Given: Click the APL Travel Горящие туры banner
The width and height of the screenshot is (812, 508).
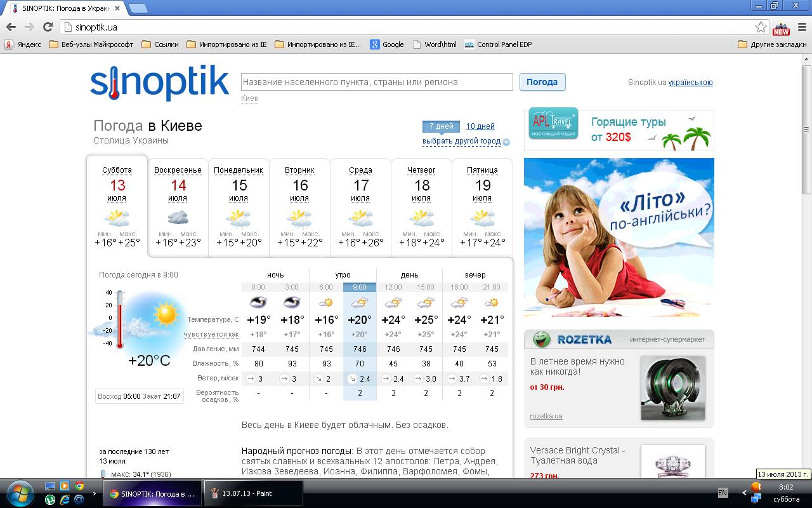Looking at the screenshot, I should point(619,129).
